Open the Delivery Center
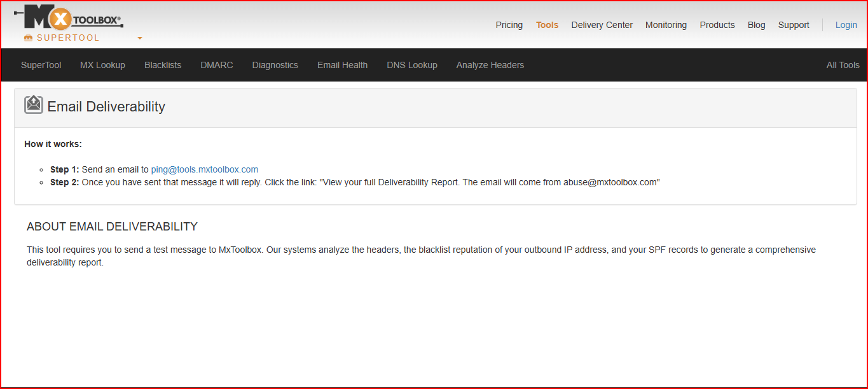Image resolution: width=868 pixels, height=389 pixels. [x=602, y=25]
